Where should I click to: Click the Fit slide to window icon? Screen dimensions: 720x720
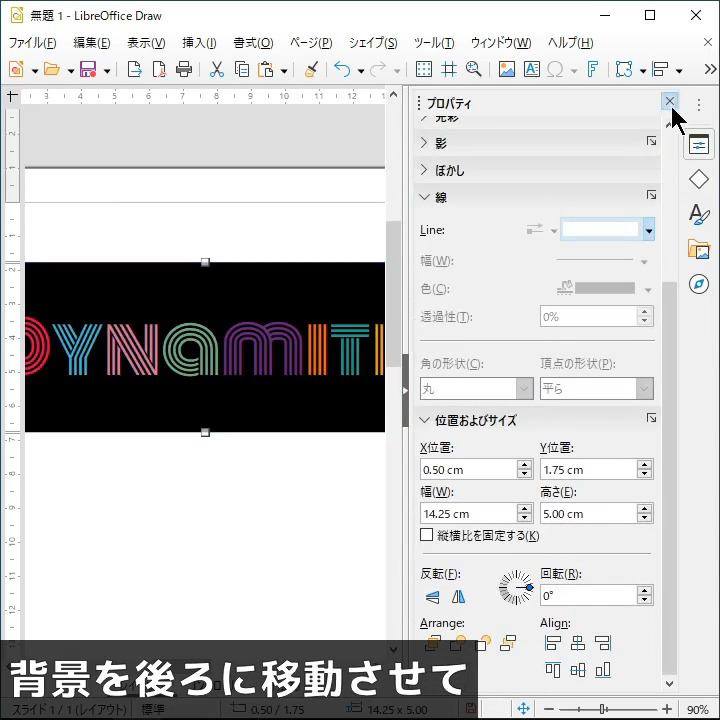coord(523,709)
